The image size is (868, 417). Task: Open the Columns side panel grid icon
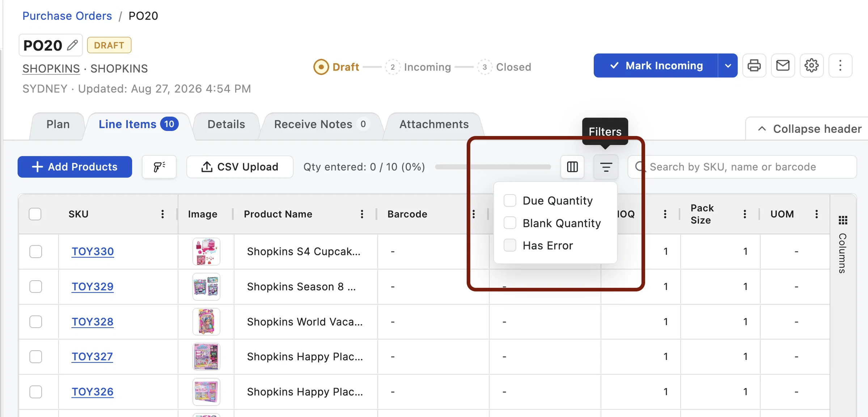point(843,220)
